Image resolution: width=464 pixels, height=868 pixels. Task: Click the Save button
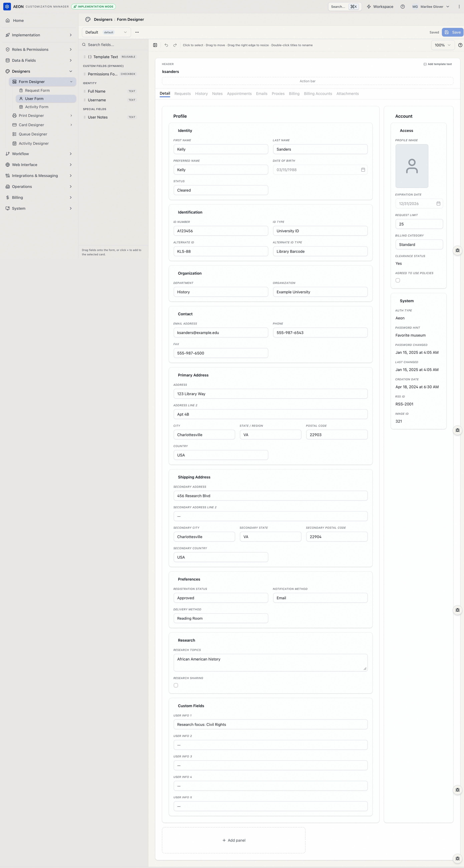(x=452, y=32)
